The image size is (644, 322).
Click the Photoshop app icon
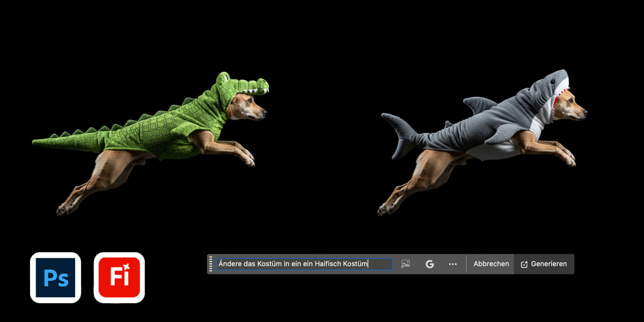(x=55, y=277)
